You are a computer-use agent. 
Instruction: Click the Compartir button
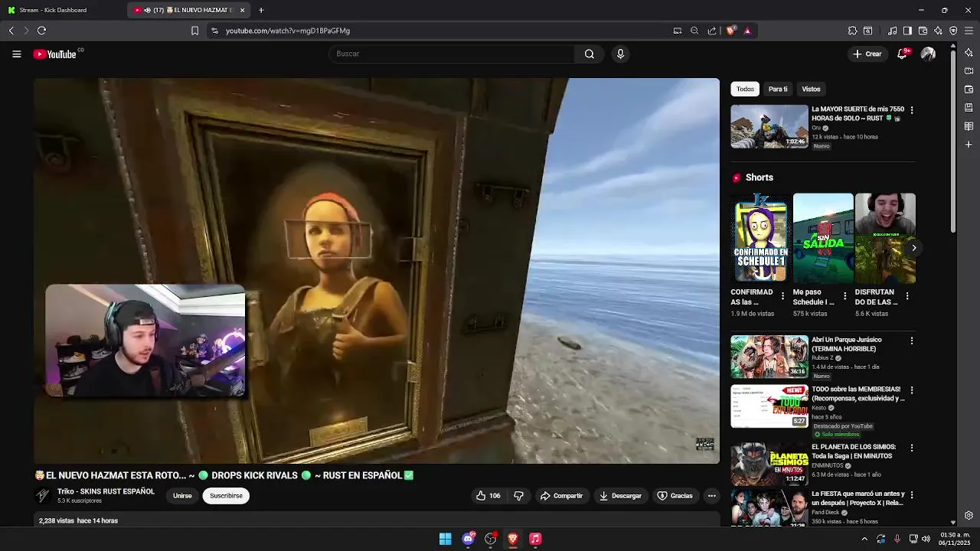click(x=561, y=496)
